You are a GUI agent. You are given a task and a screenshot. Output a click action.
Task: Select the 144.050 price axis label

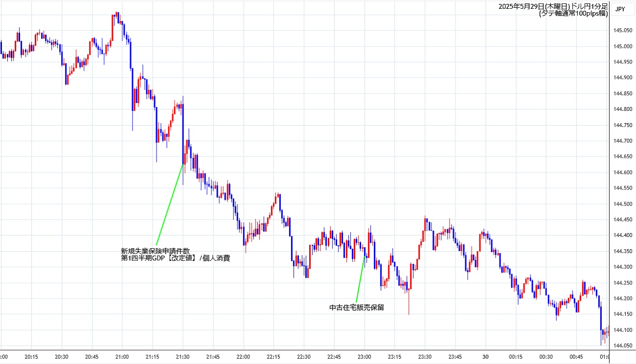coord(622,346)
